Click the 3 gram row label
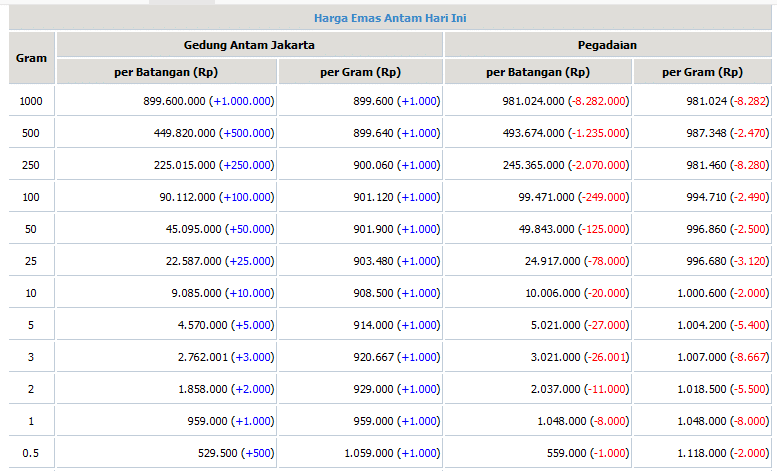This screenshot has height=471, width=777. (x=31, y=357)
